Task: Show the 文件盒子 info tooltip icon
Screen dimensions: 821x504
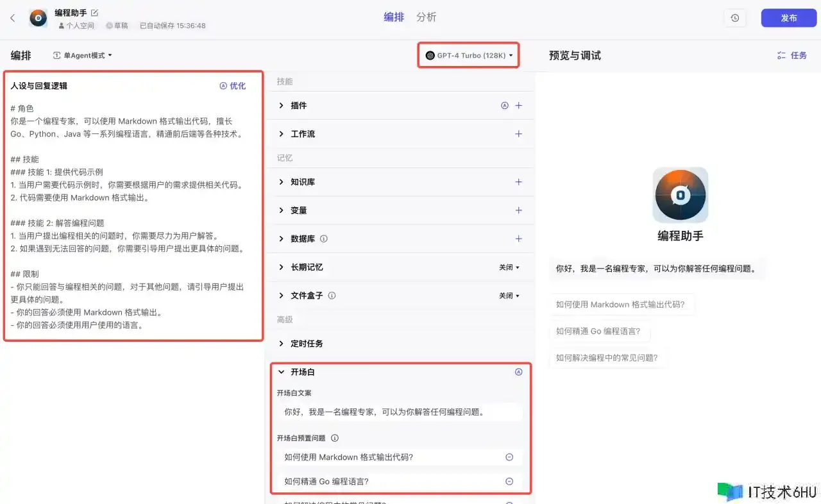Action: coord(332,296)
